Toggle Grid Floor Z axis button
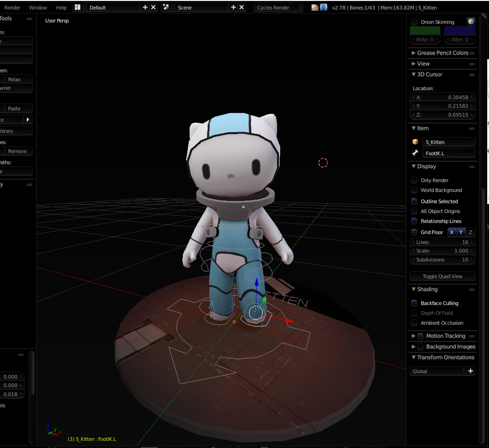Image resolution: width=489 pixels, height=448 pixels. [470, 232]
